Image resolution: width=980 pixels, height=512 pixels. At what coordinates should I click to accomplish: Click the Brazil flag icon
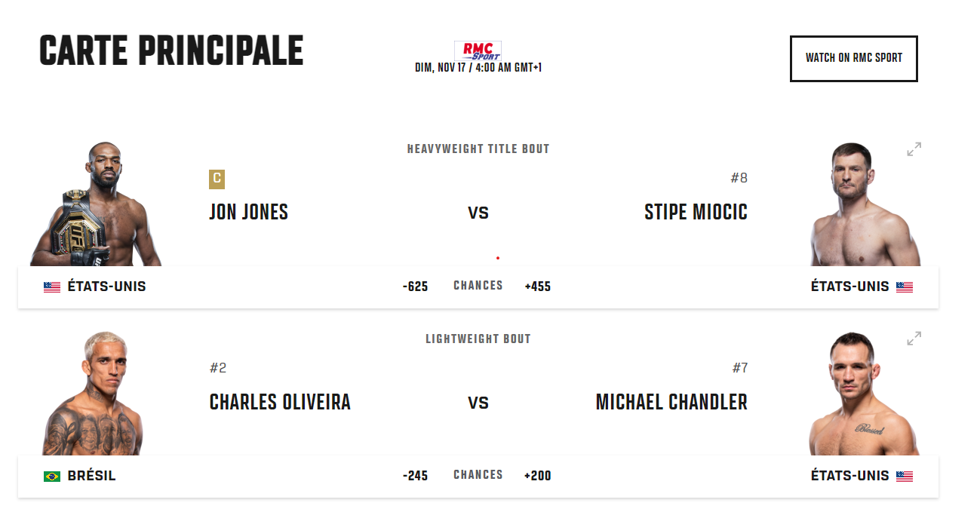pos(52,477)
